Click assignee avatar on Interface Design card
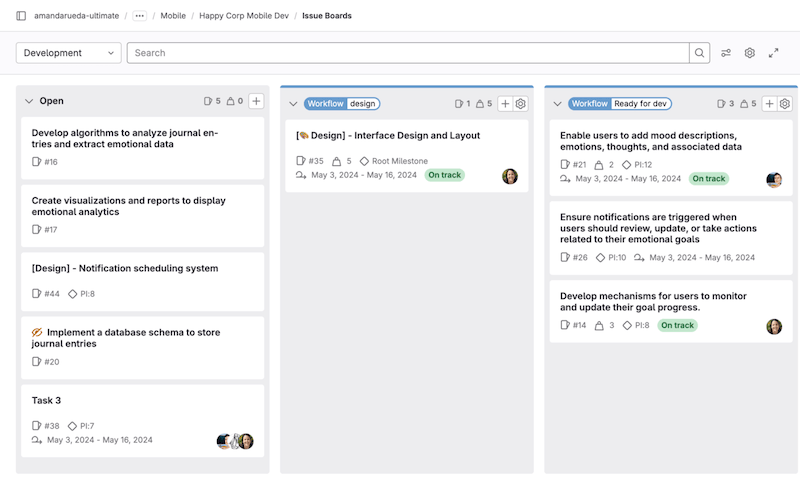The height and width of the screenshot is (484, 800). pos(510,176)
